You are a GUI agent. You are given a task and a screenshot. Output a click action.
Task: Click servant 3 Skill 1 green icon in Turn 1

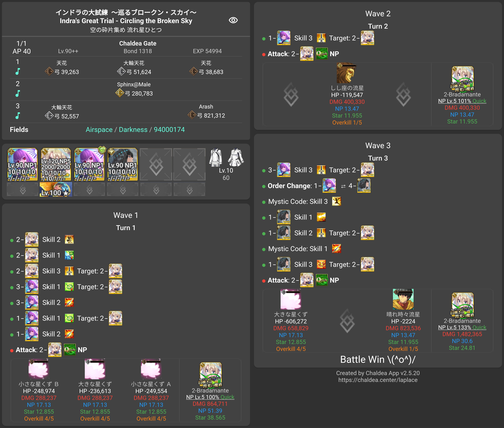(x=69, y=287)
